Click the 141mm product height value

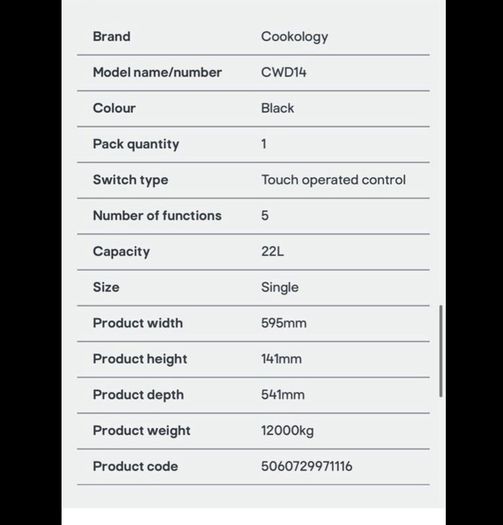pyautogui.click(x=281, y=359)
